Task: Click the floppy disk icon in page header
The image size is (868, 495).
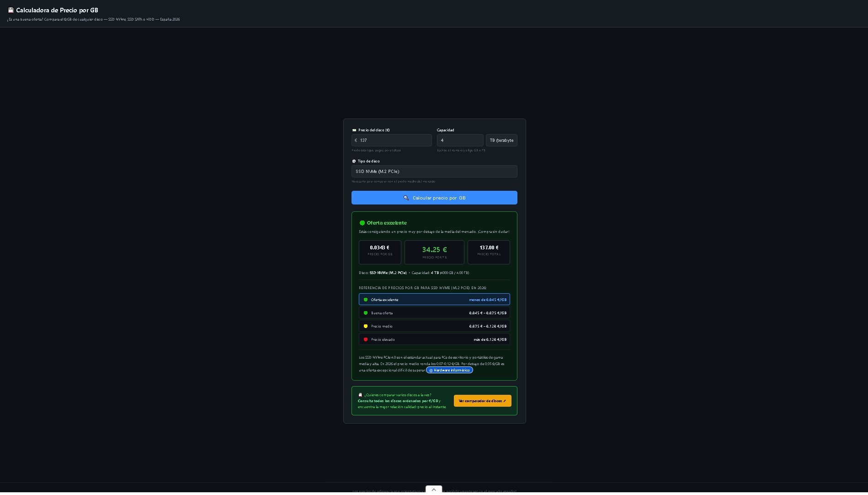Action: point(11,10)
